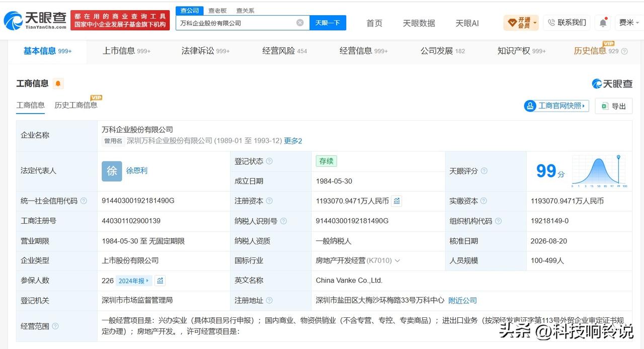The width and height of the screenshot is (644, 349).
Task: Click the 徐 avatar of the legal representative
Action: coord(112,171)
